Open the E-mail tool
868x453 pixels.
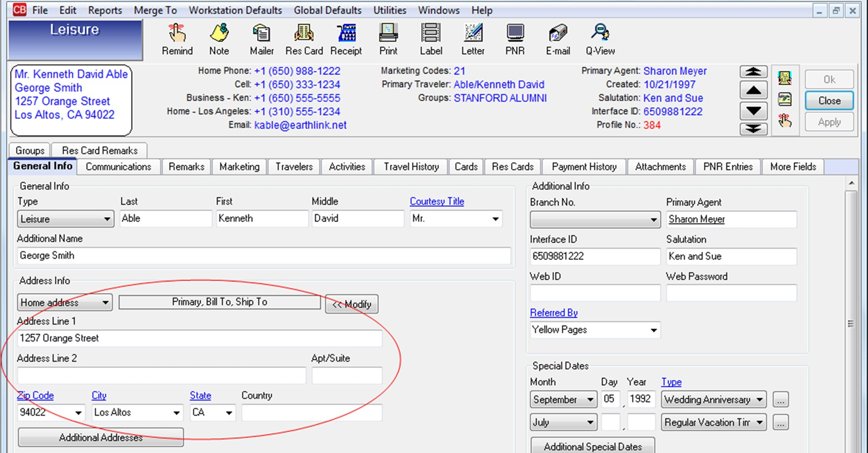coord(557,39)
